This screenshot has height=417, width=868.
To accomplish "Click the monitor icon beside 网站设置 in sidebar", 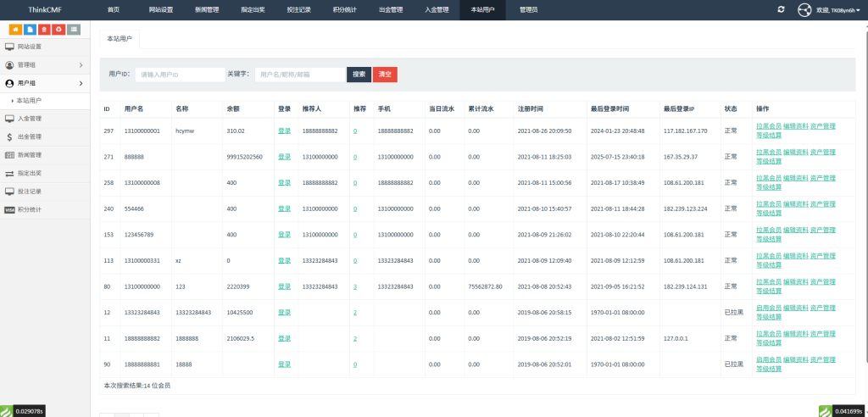I will pos(9,47).
